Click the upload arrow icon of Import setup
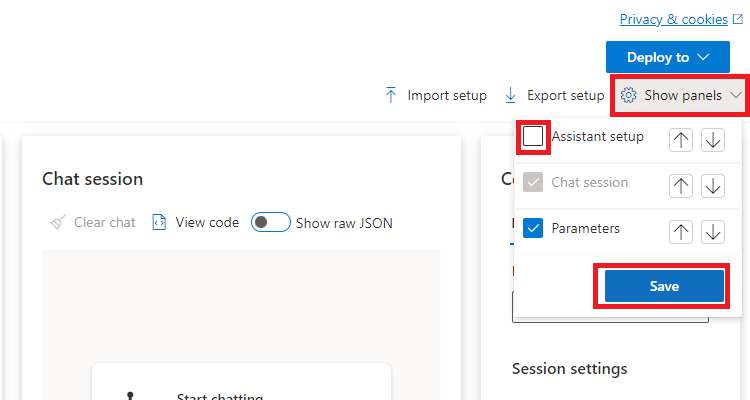 (x=391, y=95)
